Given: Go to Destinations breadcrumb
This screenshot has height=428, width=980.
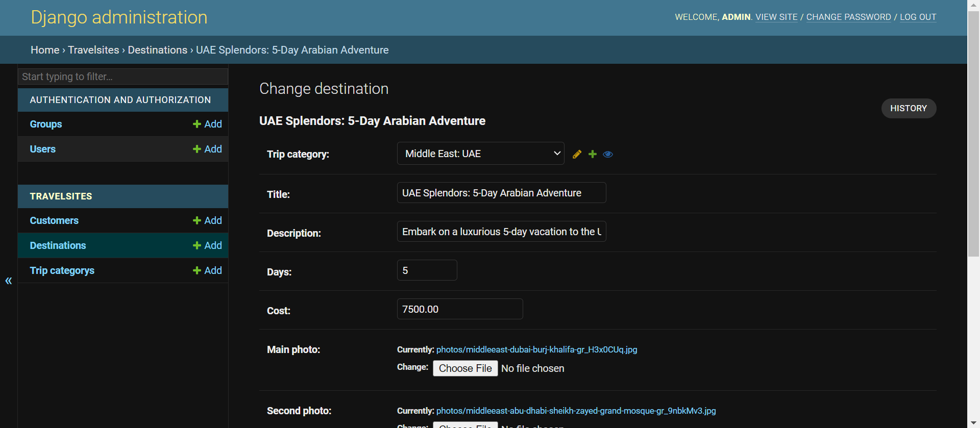Looking at the screenshot, I should (x=158, y=50).
